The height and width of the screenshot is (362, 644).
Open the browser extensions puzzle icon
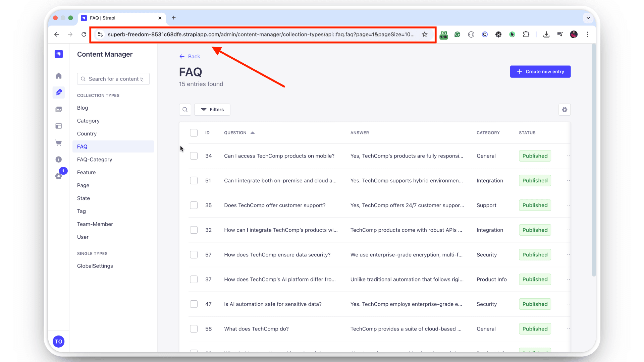pyautogui.click(x=526, y=35)
